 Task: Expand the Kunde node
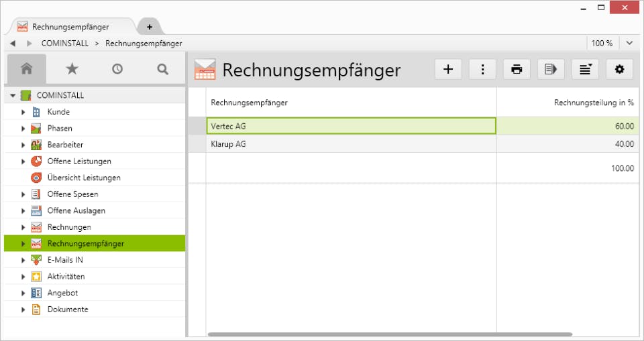click(x=23, y=112)
